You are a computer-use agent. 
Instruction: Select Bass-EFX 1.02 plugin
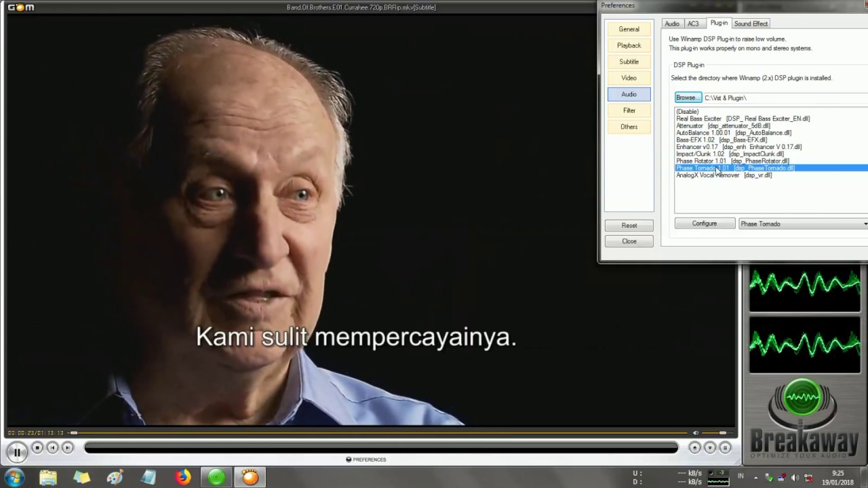point(772,140)
